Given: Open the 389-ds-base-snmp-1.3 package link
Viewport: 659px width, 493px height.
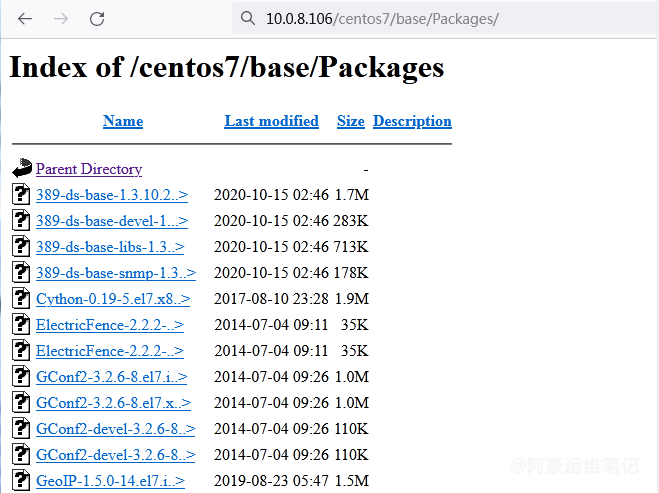Looking at the screenshot, I should (116, 273).
